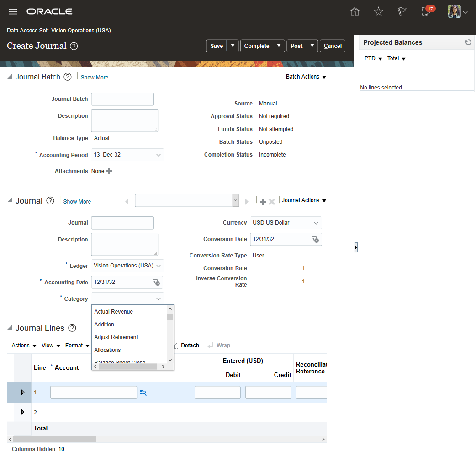Image resolution: width=476 pixels, height=461 pixels.
Task: Choose Allocations category option
Action: click(x=107, y=350)
